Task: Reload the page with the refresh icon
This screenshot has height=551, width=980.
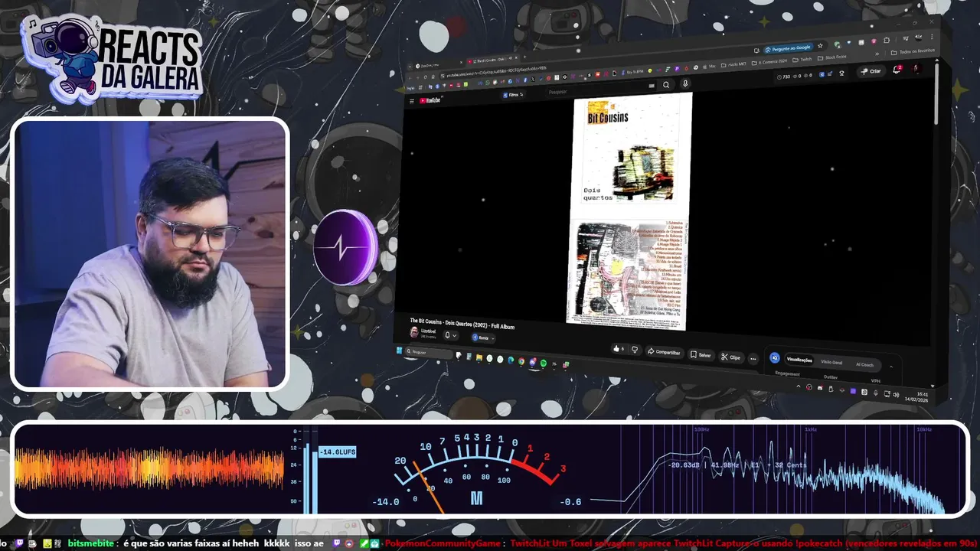Action: click(425, 77)
